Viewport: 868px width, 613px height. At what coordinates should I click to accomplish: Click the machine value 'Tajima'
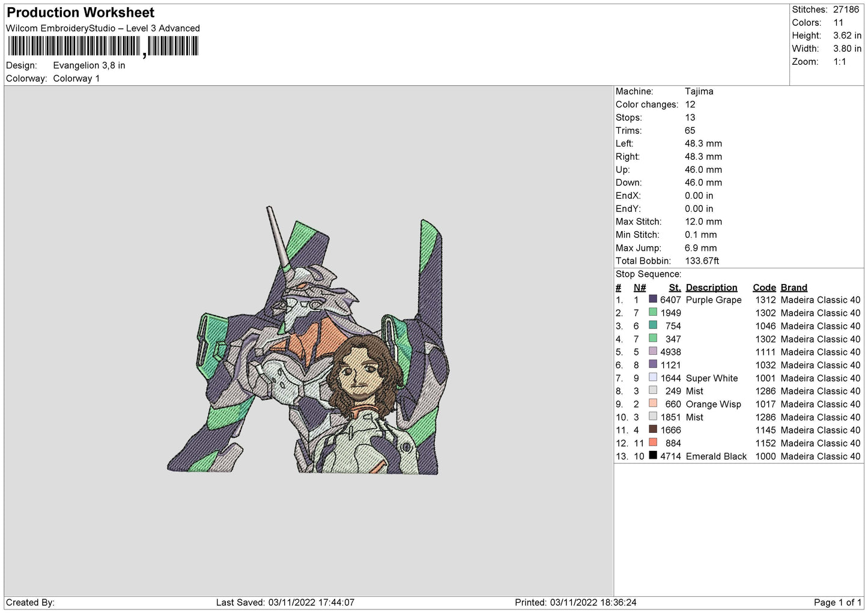(699, 91)
